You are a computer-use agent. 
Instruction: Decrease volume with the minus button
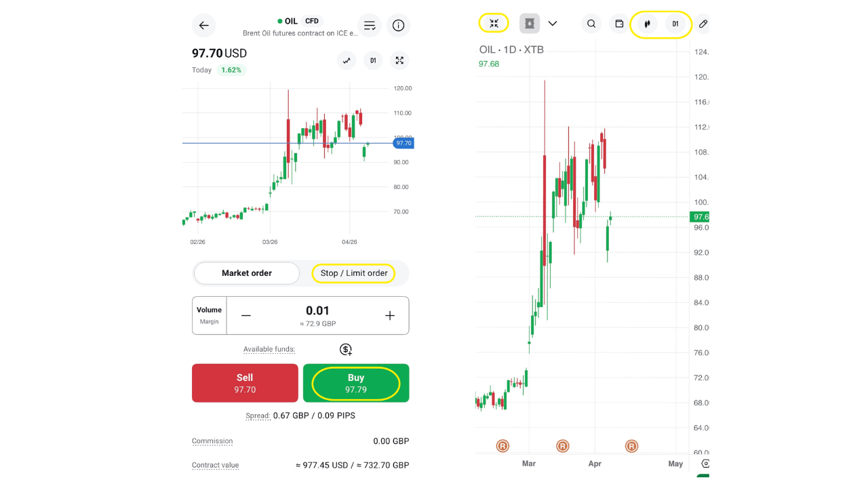(x=246, y=316)
